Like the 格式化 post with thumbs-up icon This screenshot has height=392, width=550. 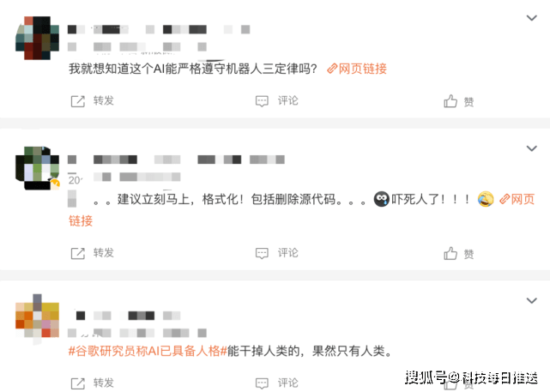coord(450,253)
